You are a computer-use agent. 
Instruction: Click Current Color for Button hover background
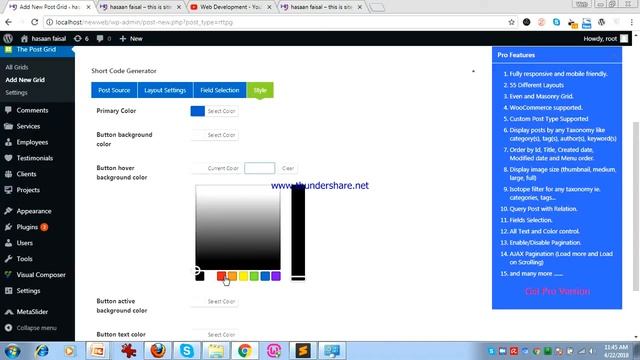pyautogui.click(x=223, y=168)
